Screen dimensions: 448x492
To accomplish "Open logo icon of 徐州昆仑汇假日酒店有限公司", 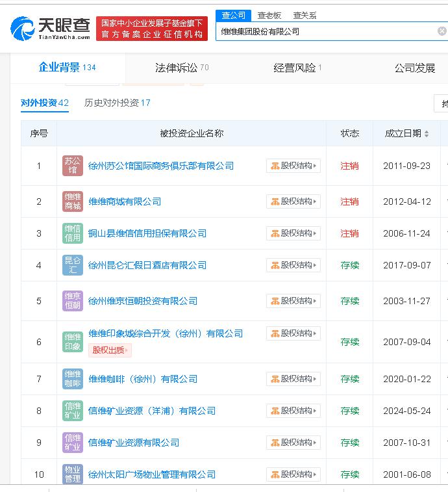I will 73,265.
